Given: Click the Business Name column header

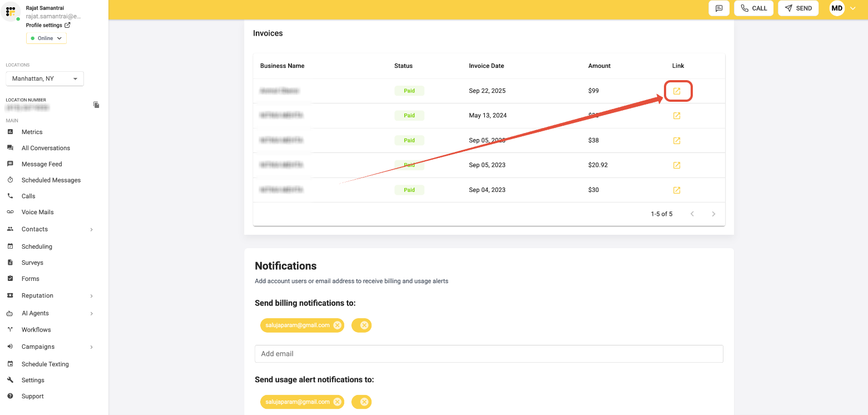Looking at the screenshot, I should tap(282, 66).
